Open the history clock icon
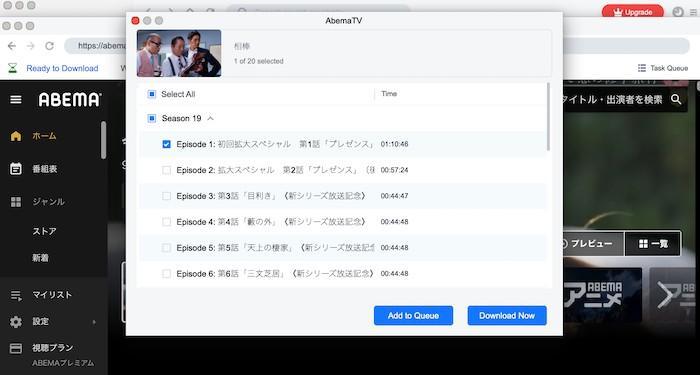 pyautogui.click(x=678, y=12)
